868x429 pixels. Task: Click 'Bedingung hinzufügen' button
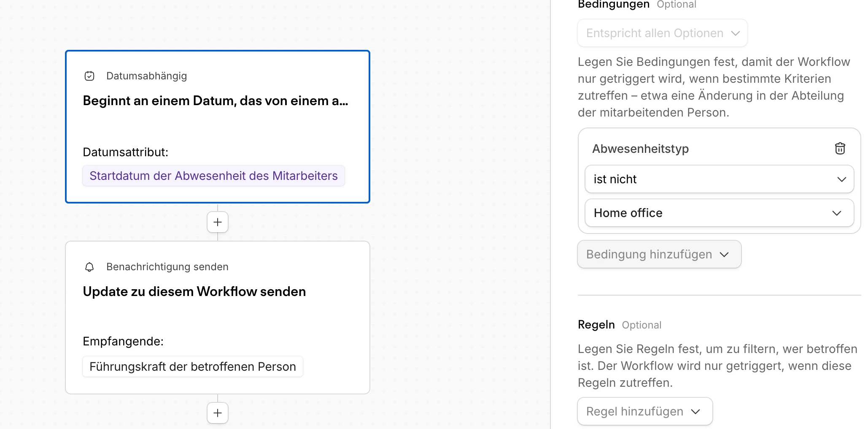pyautogui.click(x=659, y=254)
